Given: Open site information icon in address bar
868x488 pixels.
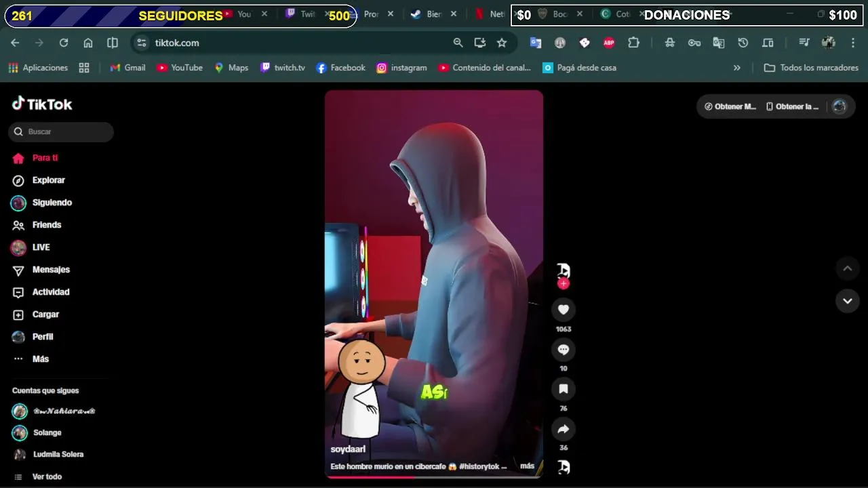Looking at the screenshot, I should tap(141, 43).
